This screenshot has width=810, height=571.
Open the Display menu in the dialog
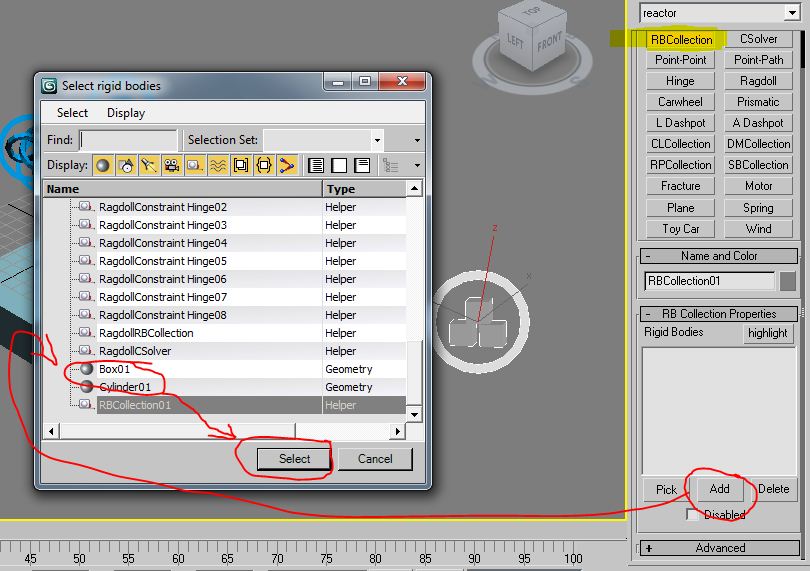[x=126, y=113]
